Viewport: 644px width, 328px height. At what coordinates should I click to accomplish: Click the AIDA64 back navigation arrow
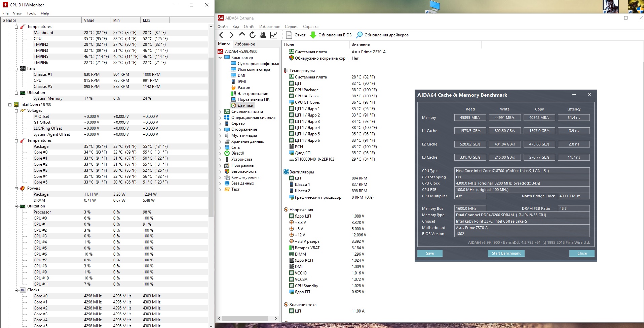point(221,35)
